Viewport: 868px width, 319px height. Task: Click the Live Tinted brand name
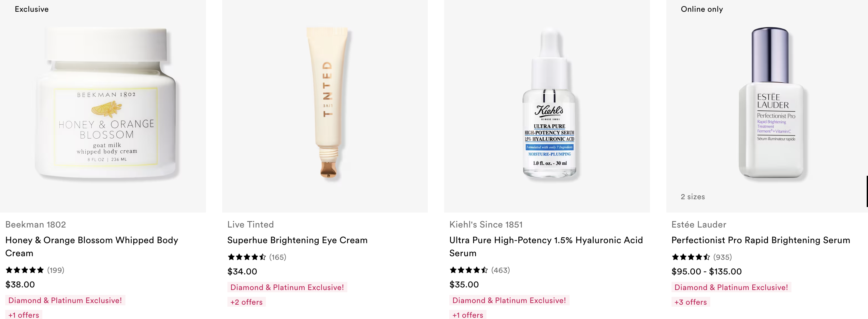pos(250,225)
